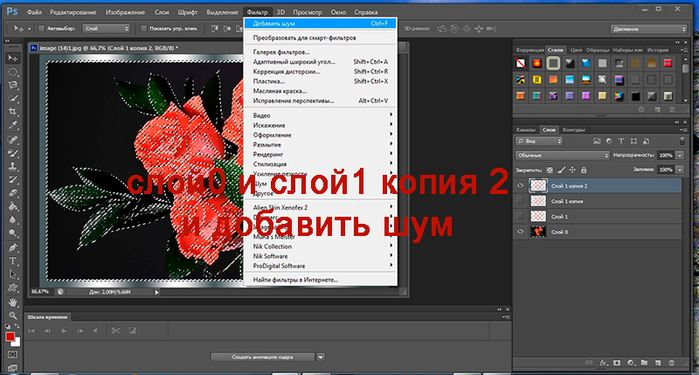The height and width of the screenshot is (375, 699).
Task: Select the Pen tool
Action: click(12, 247)
